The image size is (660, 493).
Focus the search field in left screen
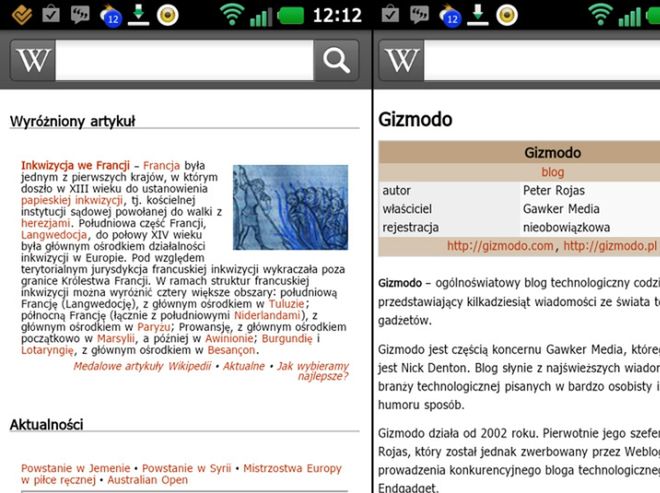click(184, 60)
